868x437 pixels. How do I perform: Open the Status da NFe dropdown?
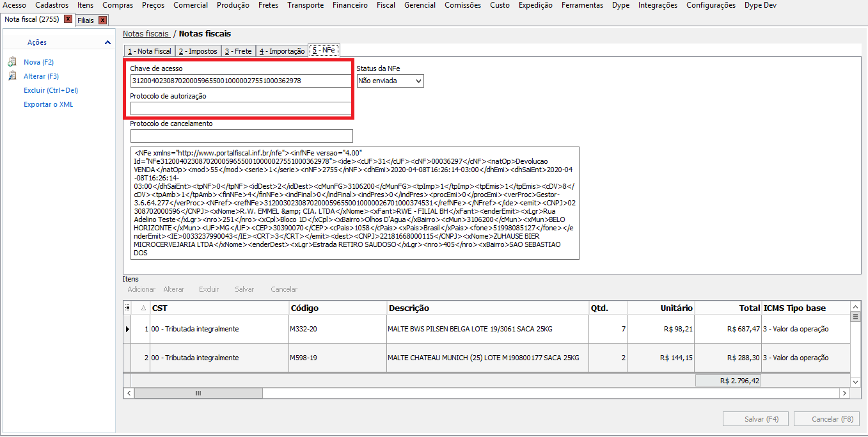(x=390, y=81)
